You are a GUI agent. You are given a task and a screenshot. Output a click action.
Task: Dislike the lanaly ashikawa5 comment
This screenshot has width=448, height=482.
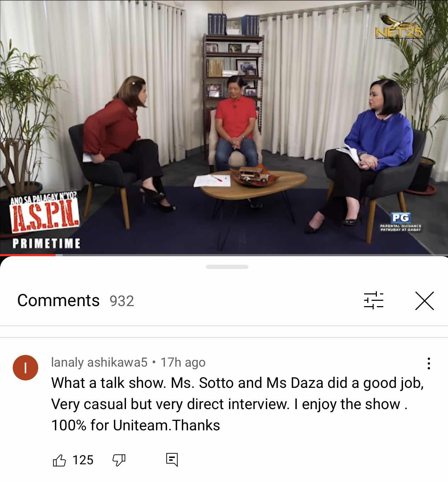pos(119,460)
